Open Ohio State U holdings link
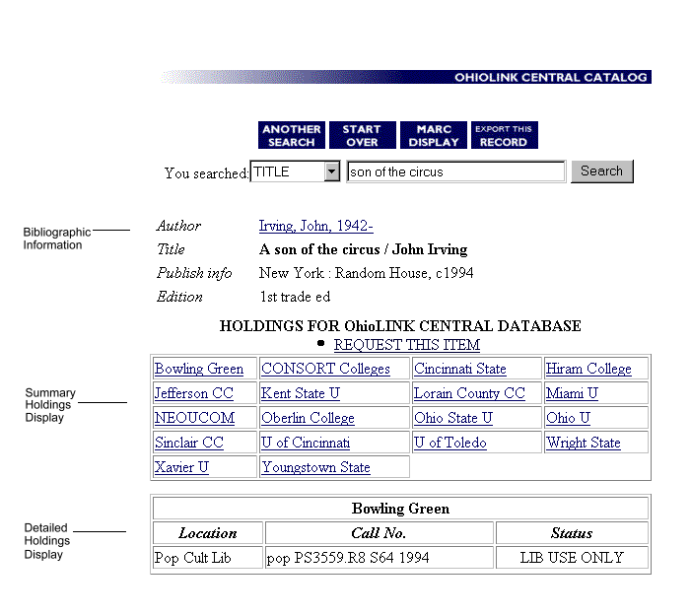 point(453,418)
